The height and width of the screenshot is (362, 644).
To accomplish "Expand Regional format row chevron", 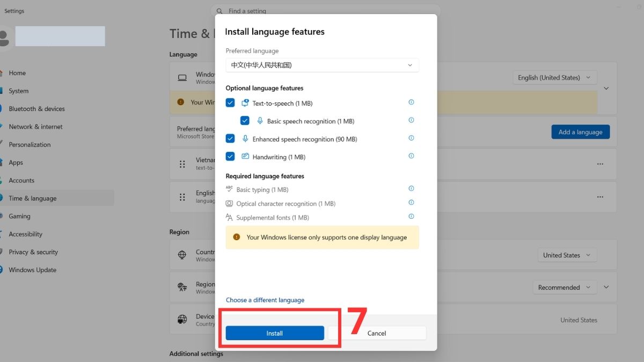I will (x=606, y=287).
